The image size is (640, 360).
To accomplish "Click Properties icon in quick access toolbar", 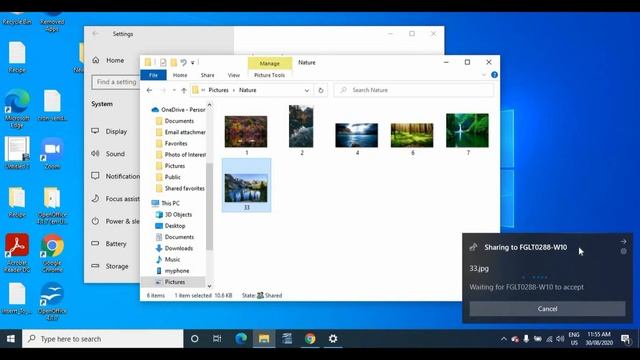I will (x=163, y=62).
